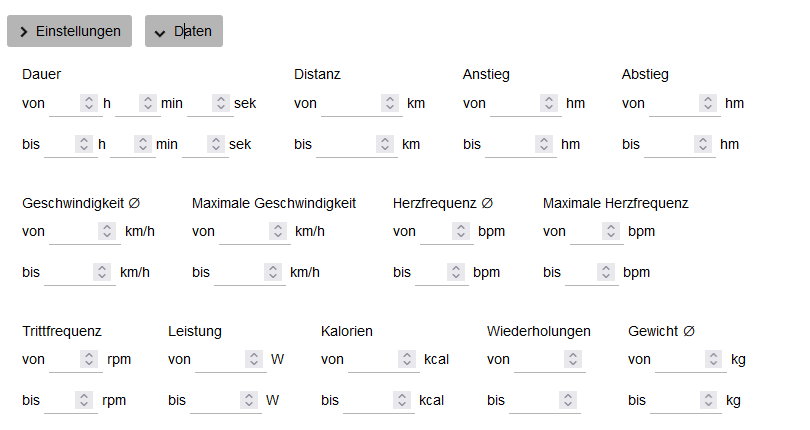
Task: Focus the Trittfrequenz 'von' rpm field
Action: pyautogui.click(x=64, y=359)
